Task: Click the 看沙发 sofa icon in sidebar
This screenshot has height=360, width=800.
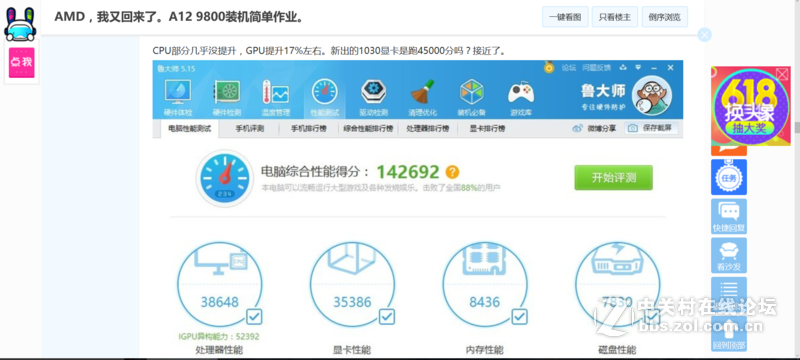Action: click(x=729, y=255)
